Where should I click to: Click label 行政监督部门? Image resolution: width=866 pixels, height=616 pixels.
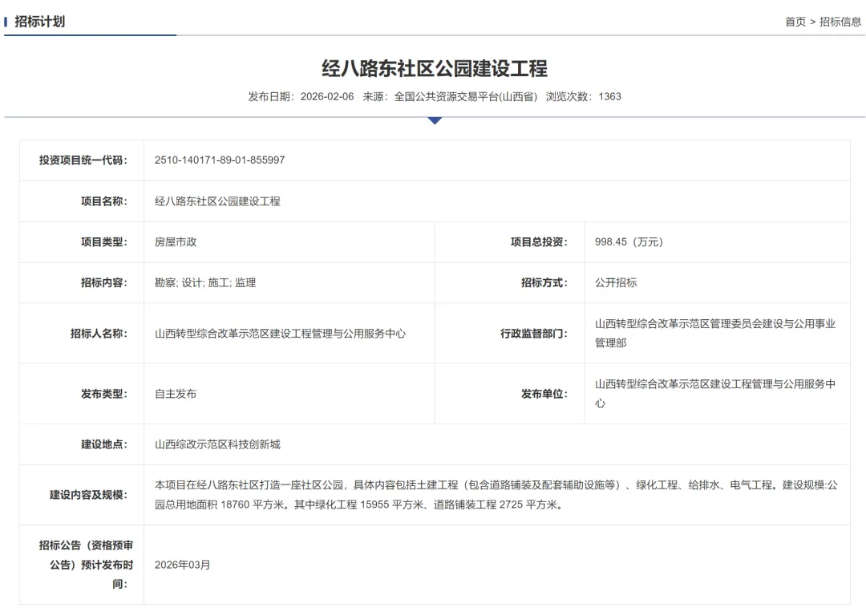pos(534,334)
